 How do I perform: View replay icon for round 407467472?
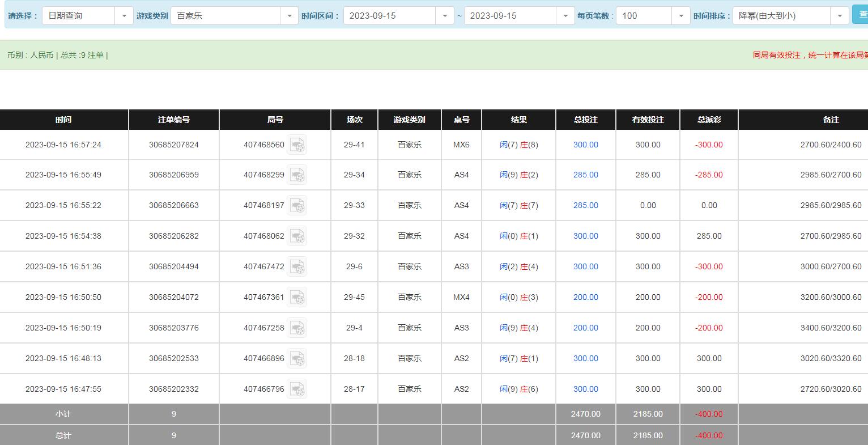[297, 267]
